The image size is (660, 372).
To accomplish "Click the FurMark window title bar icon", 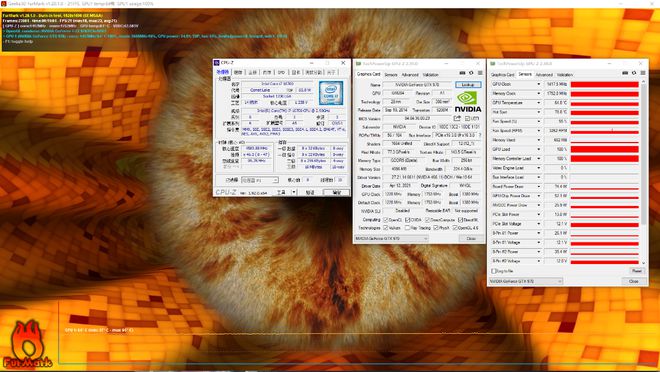I will tap(3, 3).
